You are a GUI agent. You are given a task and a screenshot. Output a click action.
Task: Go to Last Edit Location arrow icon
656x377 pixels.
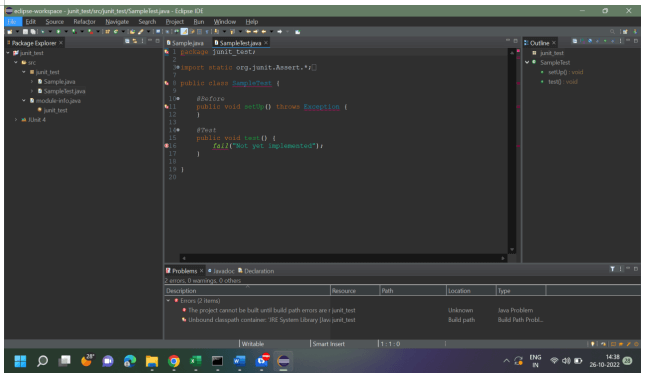248,32
